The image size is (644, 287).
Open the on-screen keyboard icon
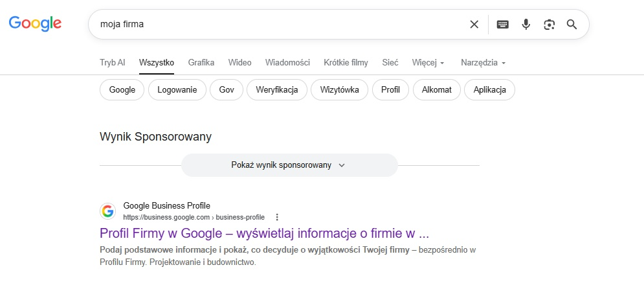coord(502,24)
